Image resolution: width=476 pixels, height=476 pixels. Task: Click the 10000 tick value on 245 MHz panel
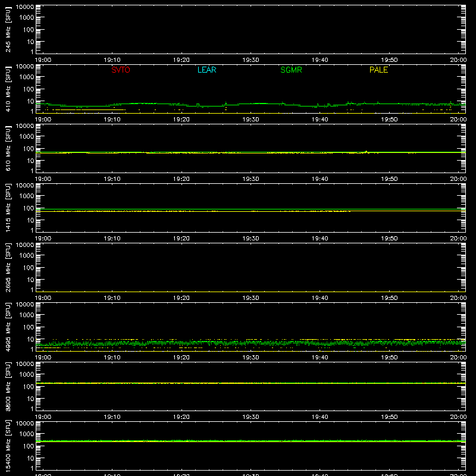pos(25,7)
